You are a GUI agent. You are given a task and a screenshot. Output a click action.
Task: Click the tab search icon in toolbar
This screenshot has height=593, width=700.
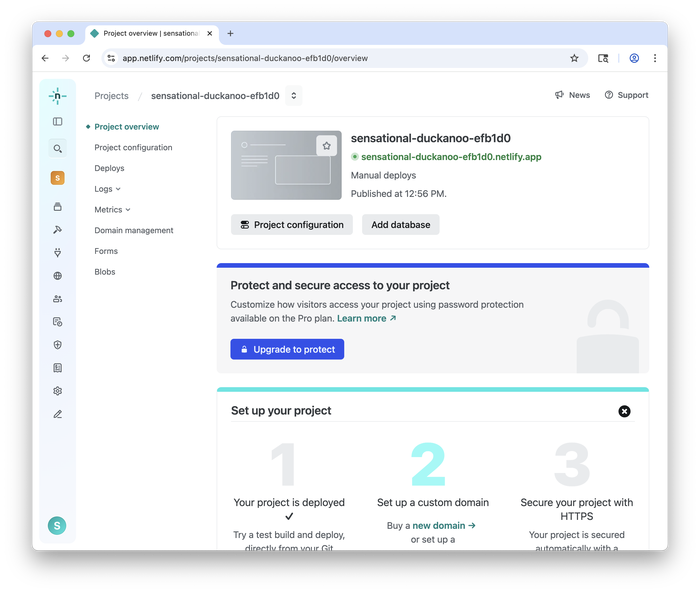click(x=603, y=58)
